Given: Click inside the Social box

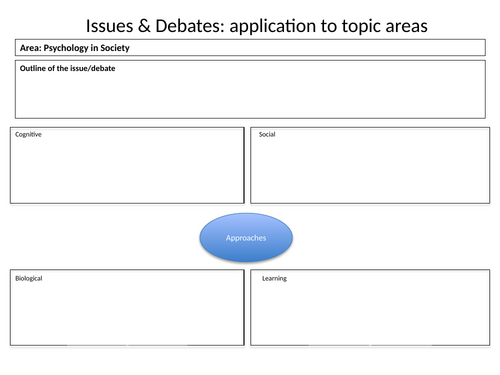Looking at the screenshot, I should (370, 165).
